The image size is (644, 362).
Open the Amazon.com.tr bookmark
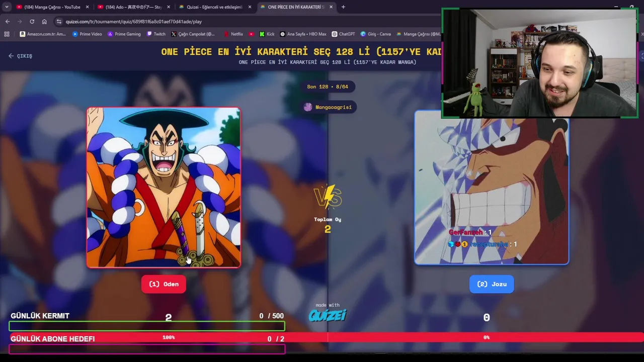pyautogui.click(x=43, y=34)
